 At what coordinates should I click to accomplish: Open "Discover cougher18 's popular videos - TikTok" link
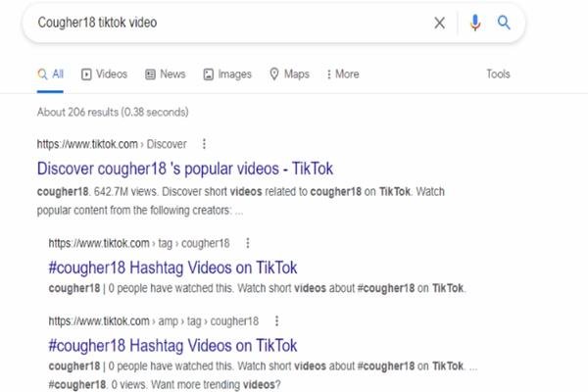[x=185, y=169]
